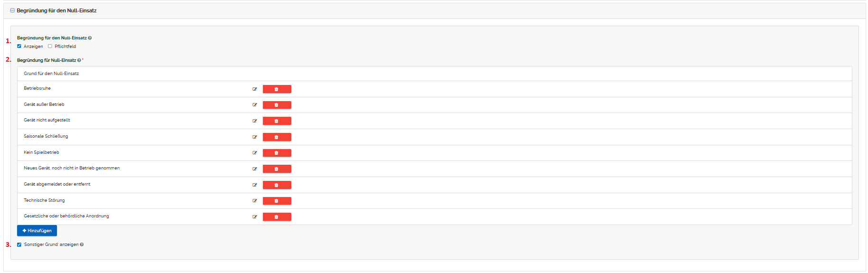
Task: Uncheck the Anzeigen checkbox
Action: click(19, 47)
